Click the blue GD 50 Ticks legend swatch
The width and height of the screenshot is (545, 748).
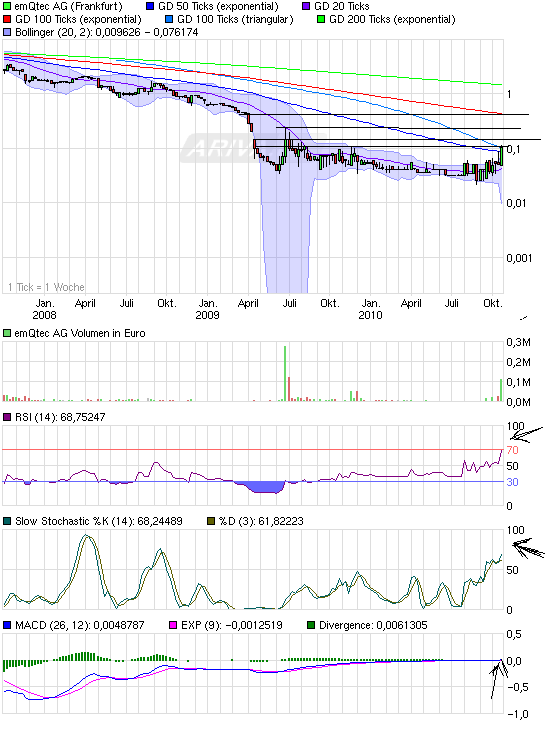coord(150,7)
